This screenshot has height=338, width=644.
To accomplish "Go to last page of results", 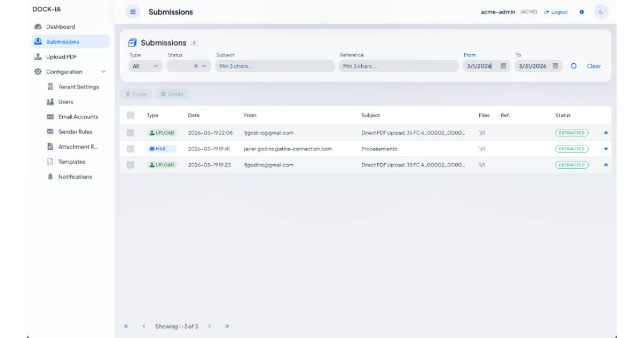I will click(x=228, y=326).
